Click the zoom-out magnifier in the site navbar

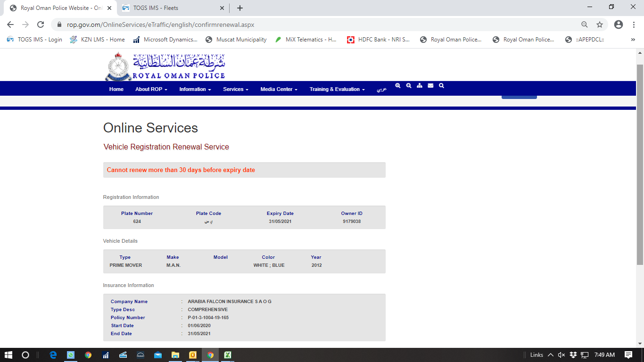(x=409, y=86)
